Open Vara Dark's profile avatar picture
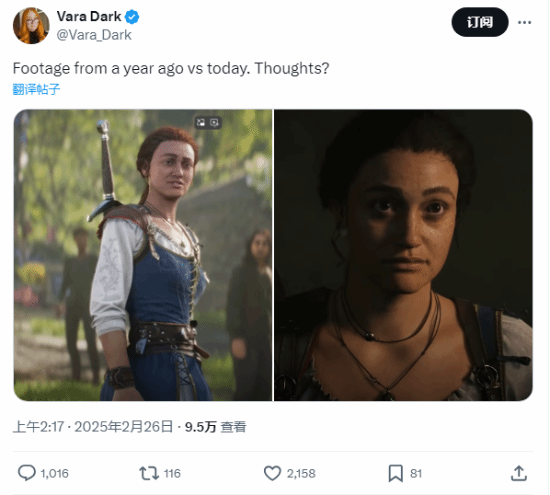 tap(31, 26)
